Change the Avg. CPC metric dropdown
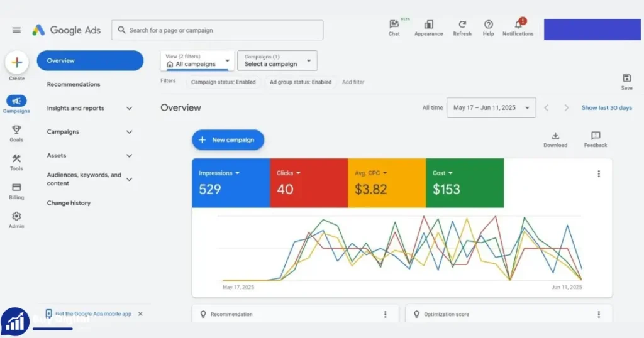The width and height of the screenshot is (644, 338). pos(371,173)
